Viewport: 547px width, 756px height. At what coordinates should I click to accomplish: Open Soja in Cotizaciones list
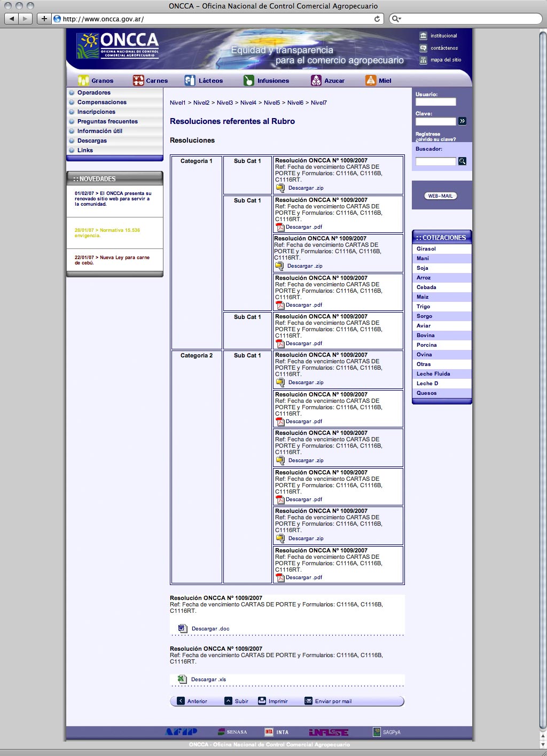[442, 268]
